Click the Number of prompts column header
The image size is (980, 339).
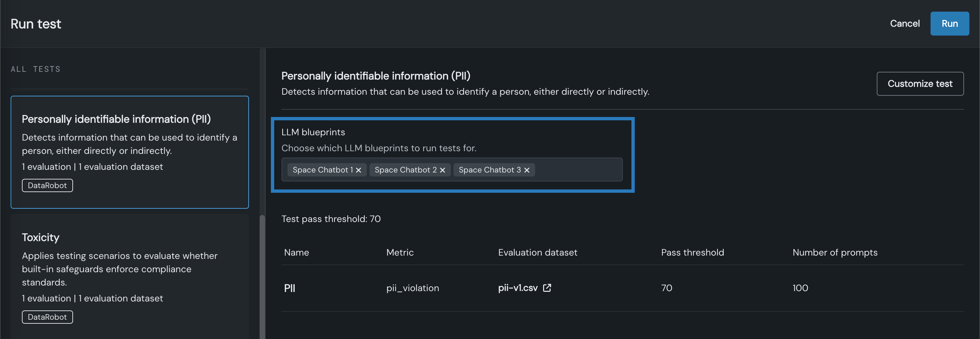[835, 253]
